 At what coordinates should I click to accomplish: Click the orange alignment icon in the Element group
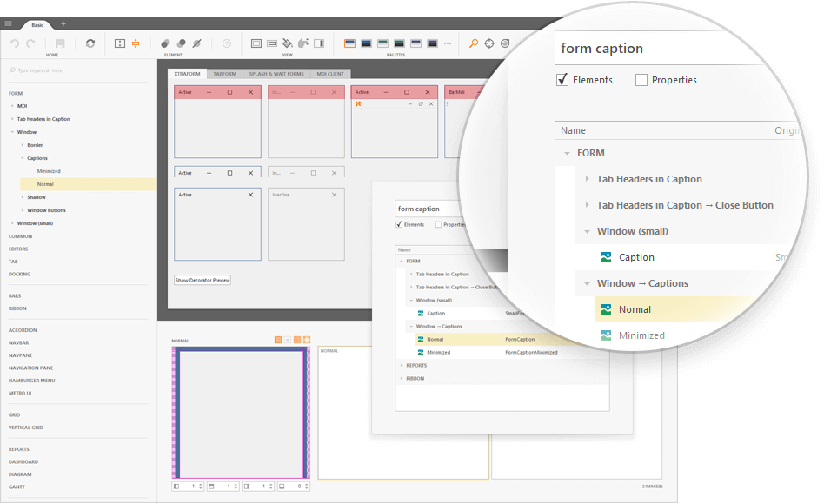point(134,43)
